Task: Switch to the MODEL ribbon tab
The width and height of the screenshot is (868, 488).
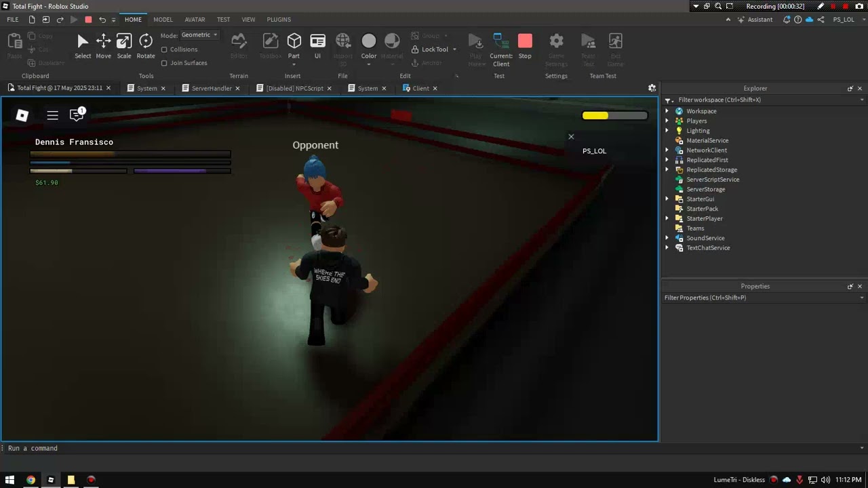Action: coord(163,20)
